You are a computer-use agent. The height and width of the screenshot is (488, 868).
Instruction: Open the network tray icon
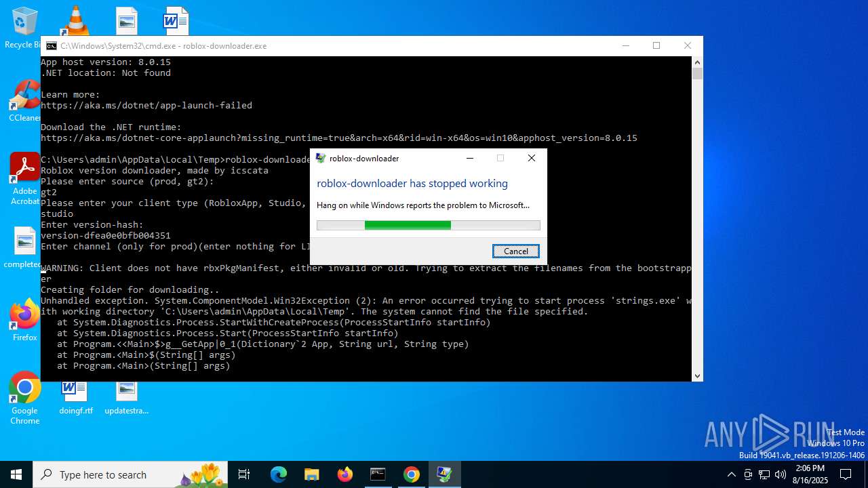[x=764, y=474]
